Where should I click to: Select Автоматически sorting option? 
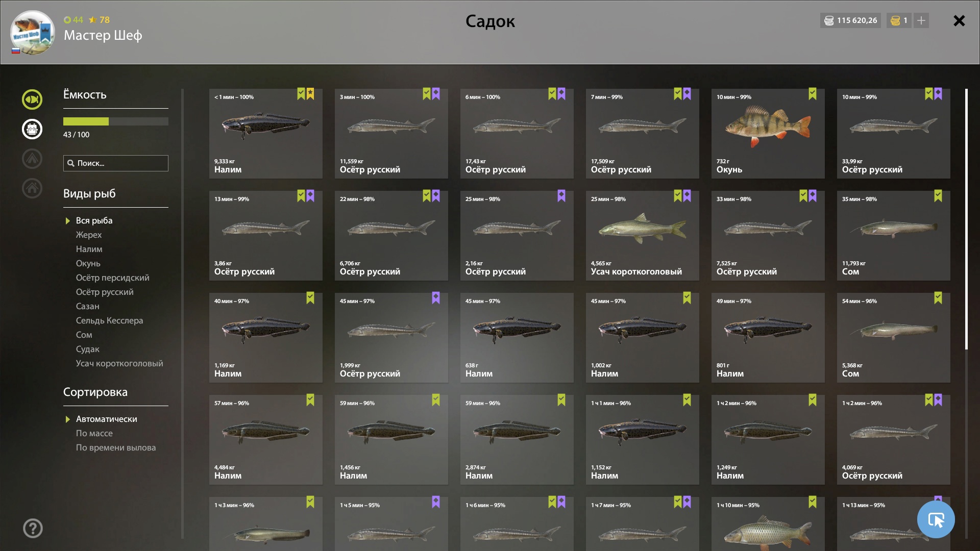click(106, 419)
